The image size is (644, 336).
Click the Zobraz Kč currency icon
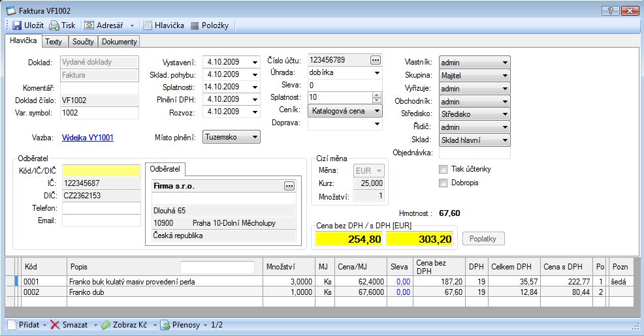click(x=105, y=324)
